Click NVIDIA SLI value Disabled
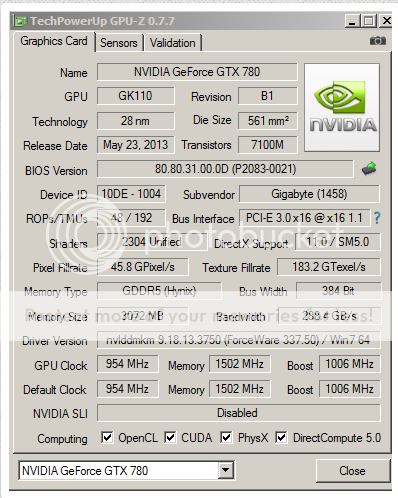 click(x=238, y=413)
